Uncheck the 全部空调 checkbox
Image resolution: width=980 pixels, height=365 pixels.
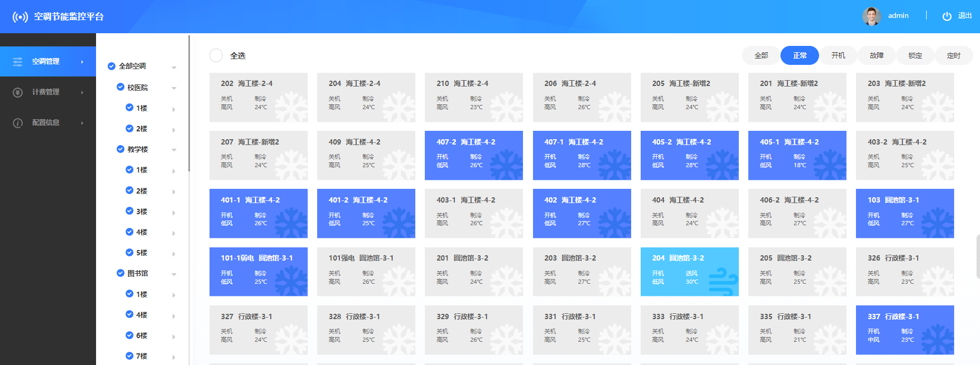click(x=111, y=66)
